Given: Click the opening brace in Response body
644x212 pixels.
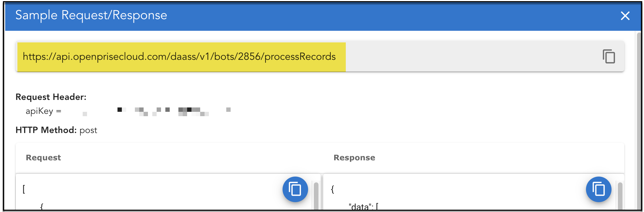Looking at the screenshot, I should coord(332,189).
